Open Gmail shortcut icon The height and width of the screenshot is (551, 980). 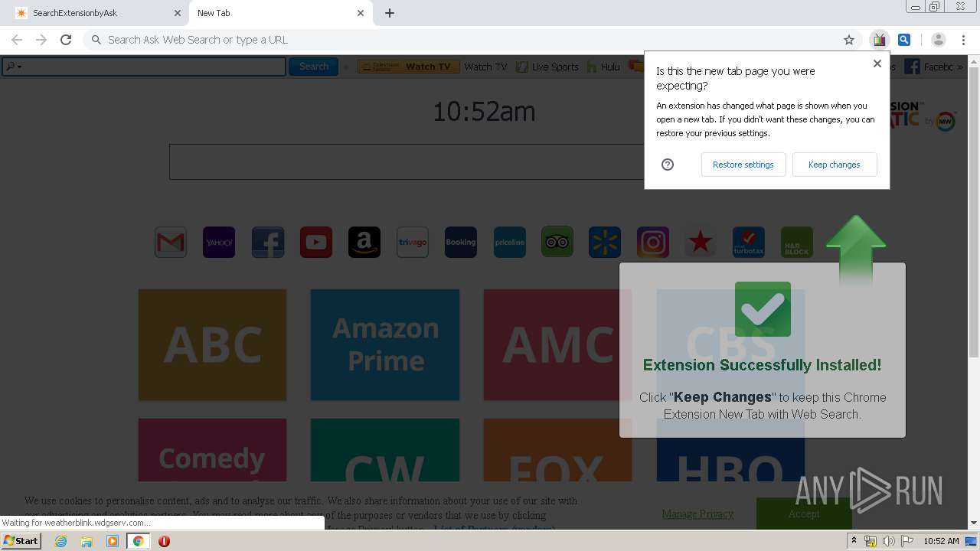coord(171,243)
